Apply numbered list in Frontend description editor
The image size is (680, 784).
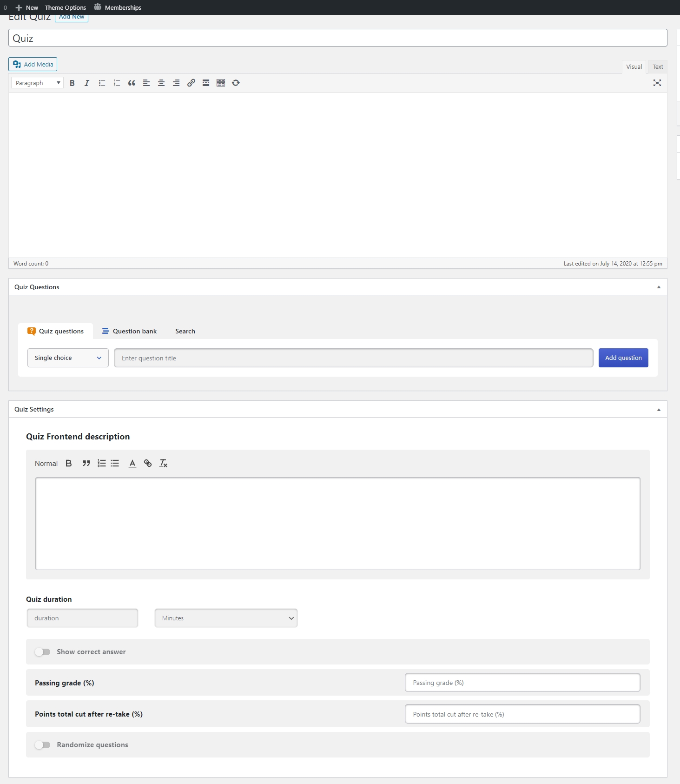(x=101, y=463)
